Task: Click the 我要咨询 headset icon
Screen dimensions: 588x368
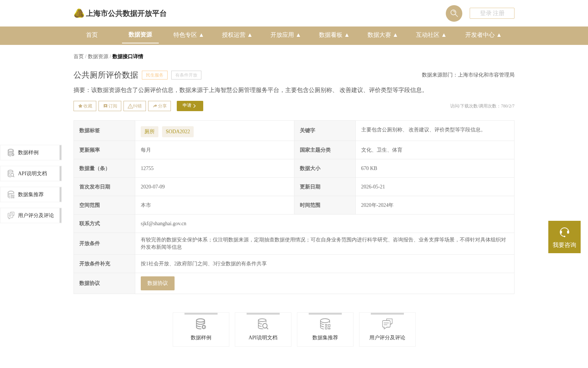Action: click(x=564, y=232)
